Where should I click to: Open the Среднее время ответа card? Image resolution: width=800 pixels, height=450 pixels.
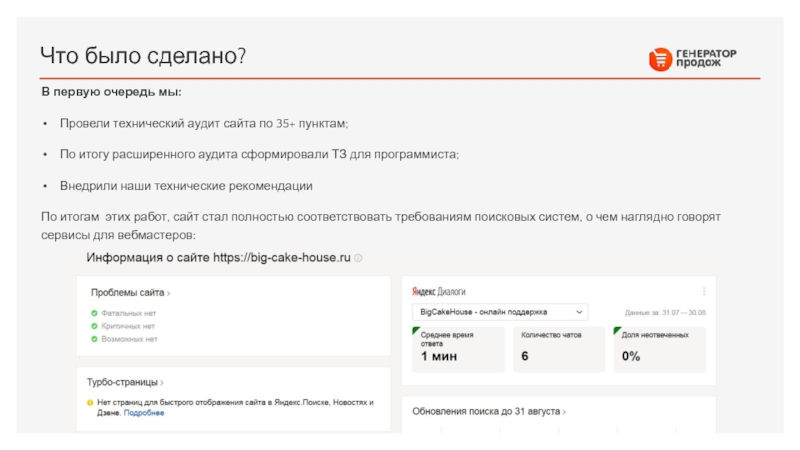click(457, 345)
